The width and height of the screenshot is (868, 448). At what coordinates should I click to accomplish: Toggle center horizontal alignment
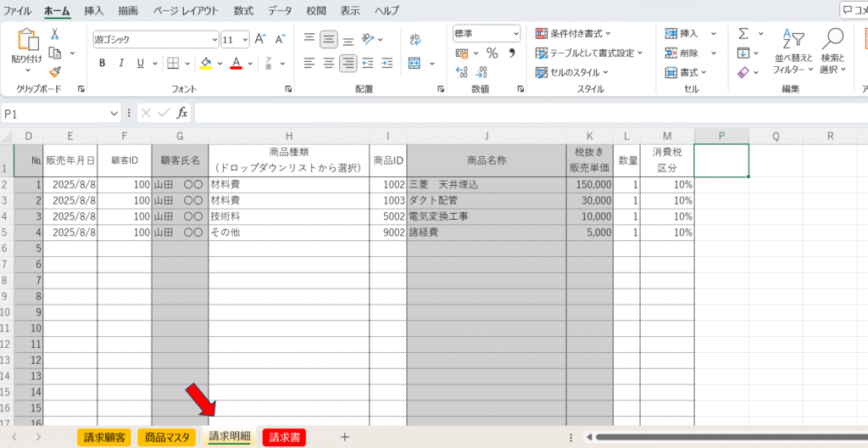pos(328,63)
